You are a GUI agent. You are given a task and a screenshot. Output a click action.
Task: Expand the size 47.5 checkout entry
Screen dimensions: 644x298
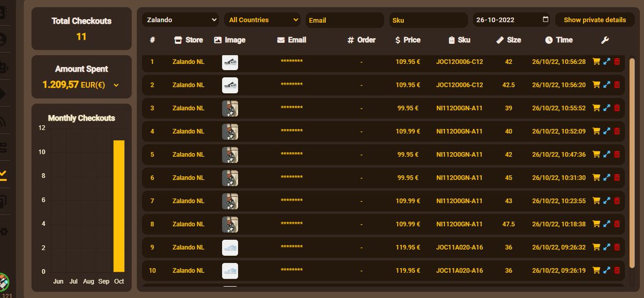pyautogui.click(x=606, y=224)
